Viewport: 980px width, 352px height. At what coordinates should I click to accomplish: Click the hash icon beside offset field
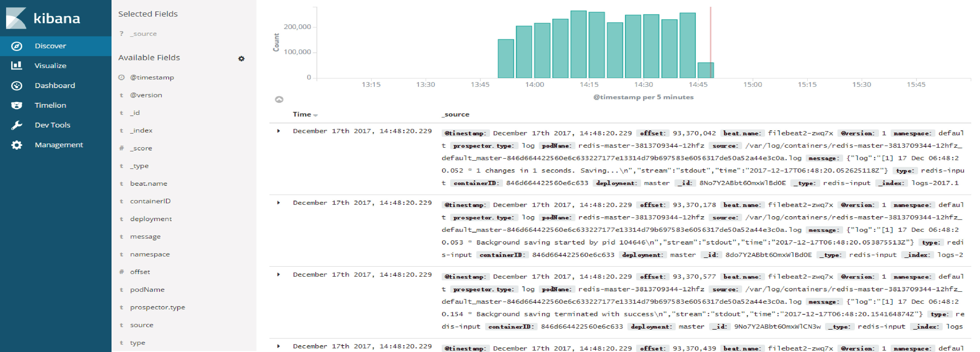[121, 272]
